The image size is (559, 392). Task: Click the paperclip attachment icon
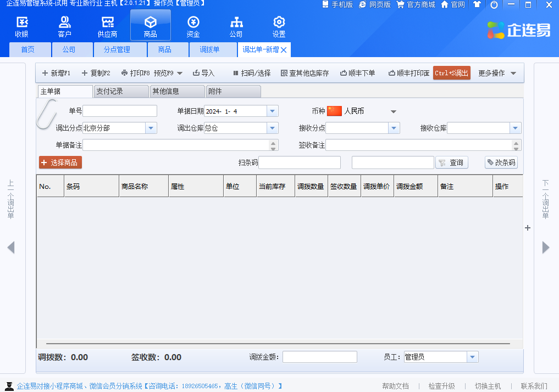pyautogui.click(x=46, y=114)
